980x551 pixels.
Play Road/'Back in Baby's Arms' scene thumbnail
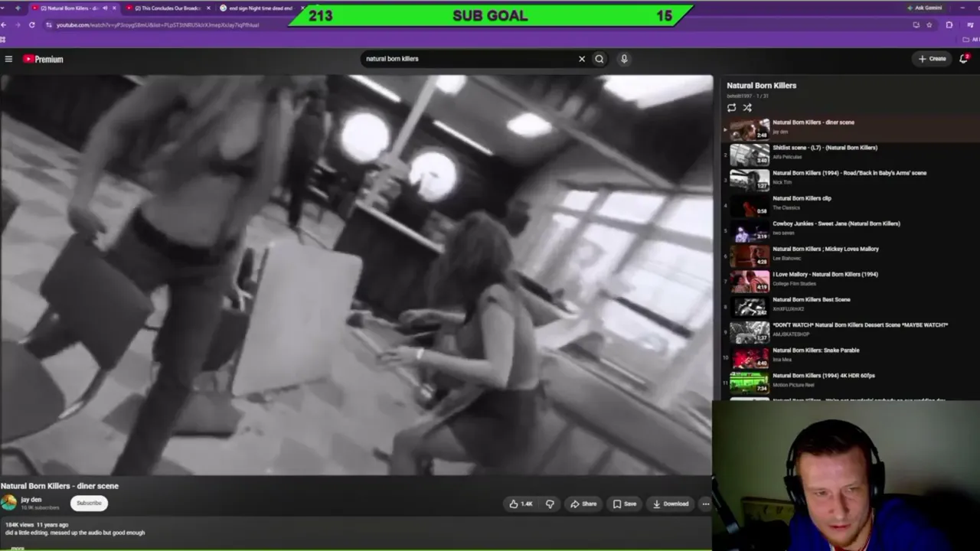click(x=750, y=180)
